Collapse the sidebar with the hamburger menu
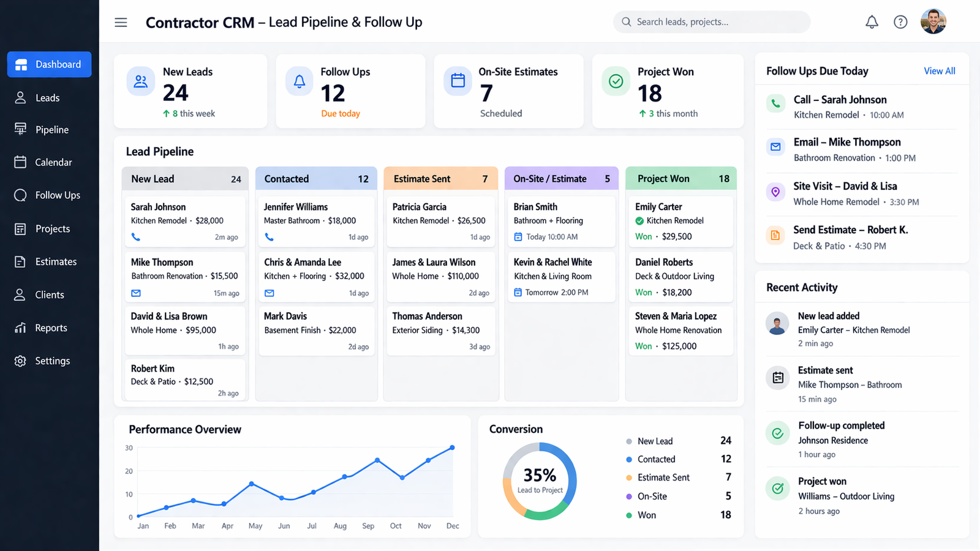The width and height of the screenshot is (980, 551). pos(121,22)
